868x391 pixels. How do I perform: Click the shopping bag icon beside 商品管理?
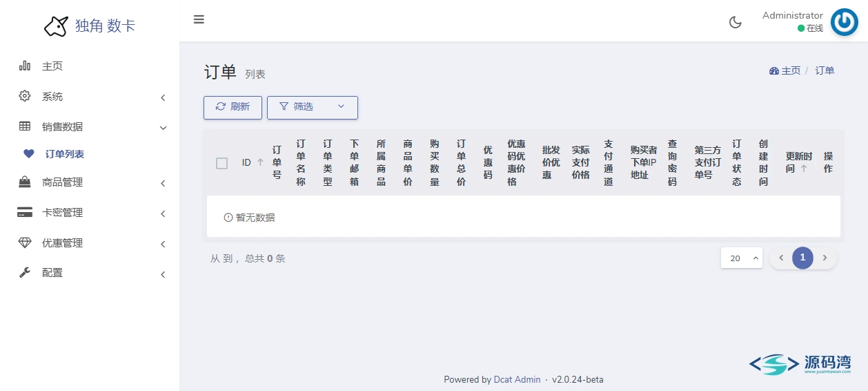point(25,182)
